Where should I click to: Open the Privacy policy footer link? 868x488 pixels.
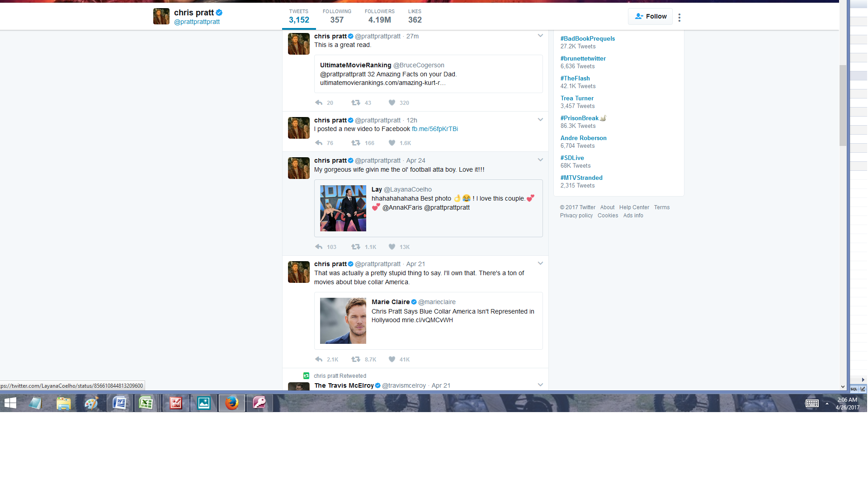point(576,216)
